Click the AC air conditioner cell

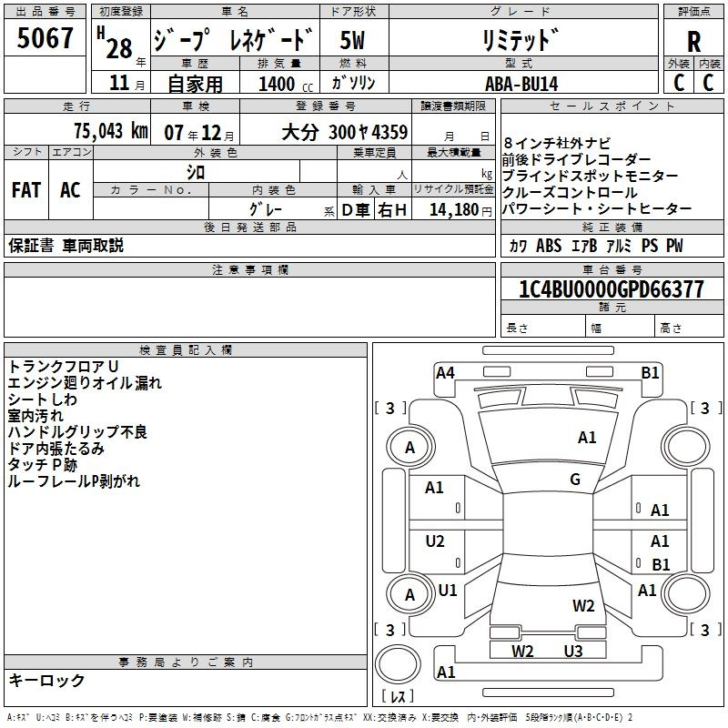(70, 189)
